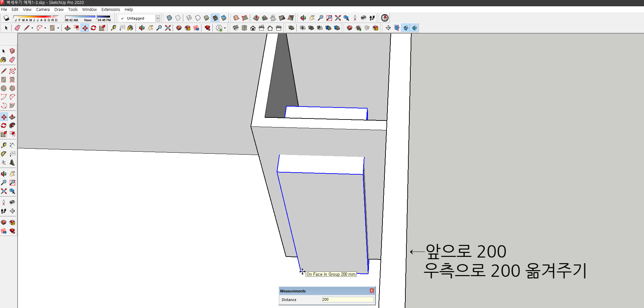Enable Hidden Line face style

[198, 18]
